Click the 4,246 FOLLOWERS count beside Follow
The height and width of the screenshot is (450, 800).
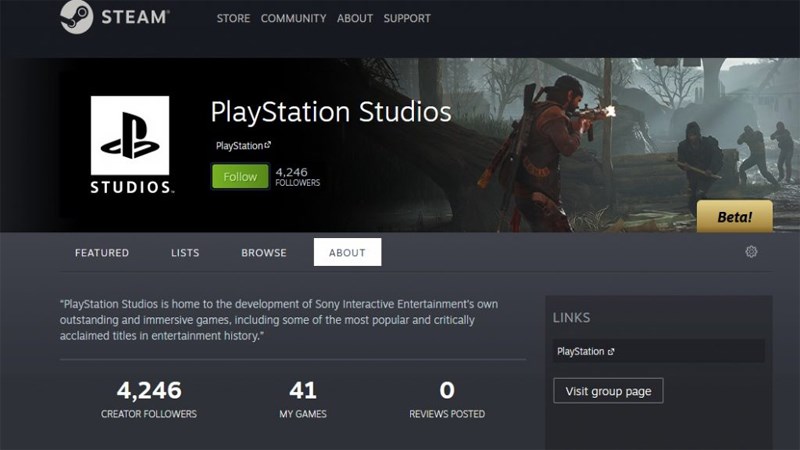tap(297, 177)
